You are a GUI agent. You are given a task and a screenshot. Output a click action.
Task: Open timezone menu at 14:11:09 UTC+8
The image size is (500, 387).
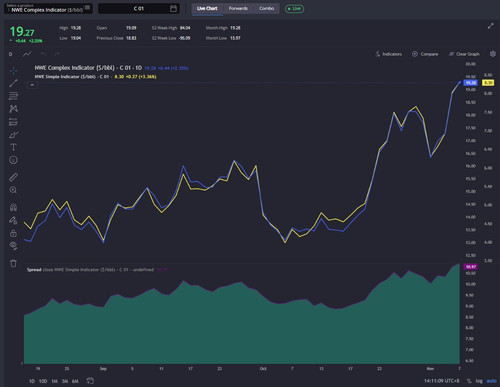(x=441, y=381)
